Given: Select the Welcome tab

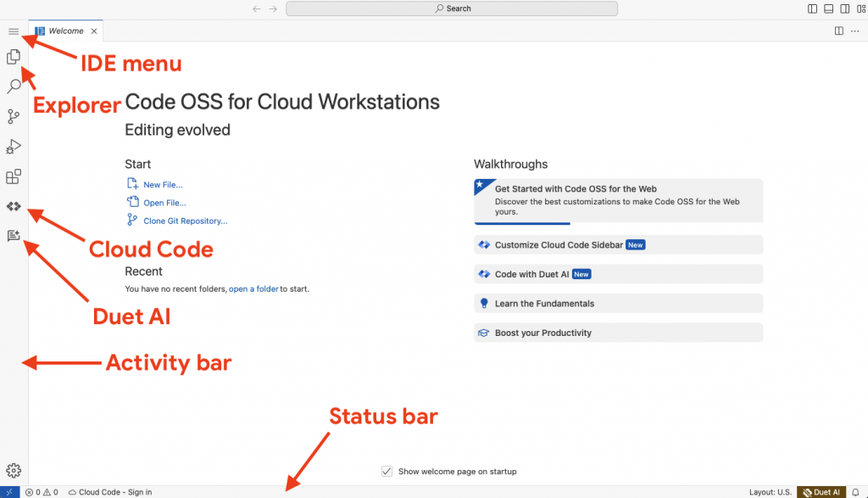Looking at the screenshot, I should click(65, 31).
